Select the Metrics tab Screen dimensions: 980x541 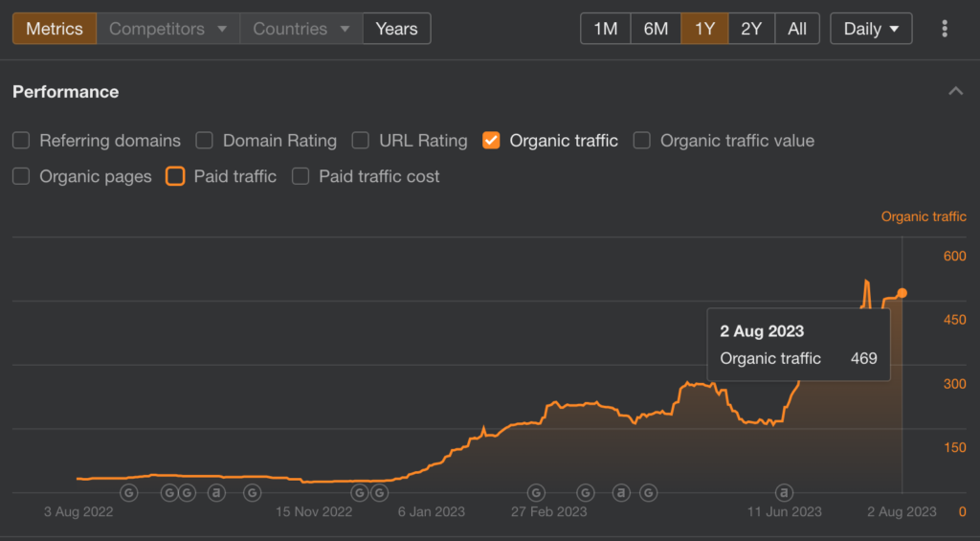tap(55, 29)
